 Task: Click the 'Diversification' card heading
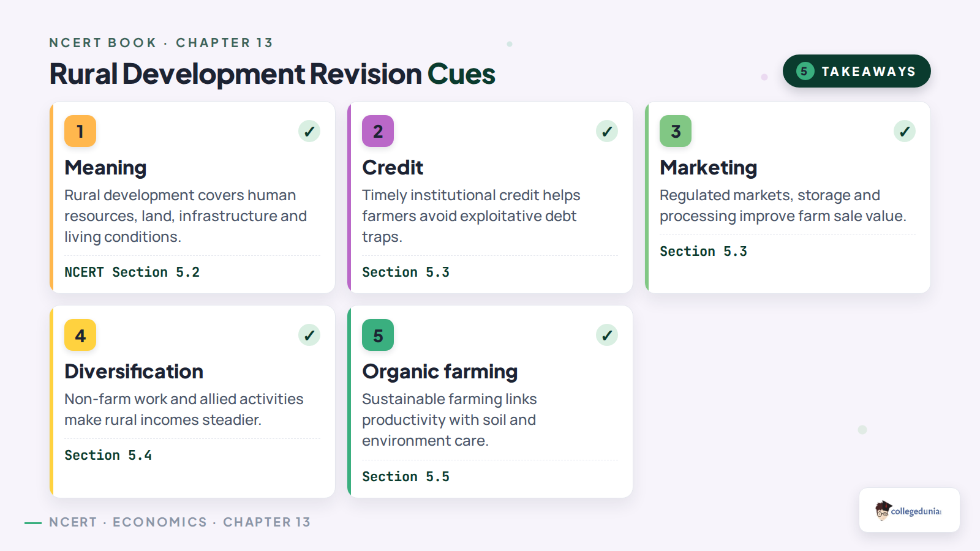coord(134,372)
